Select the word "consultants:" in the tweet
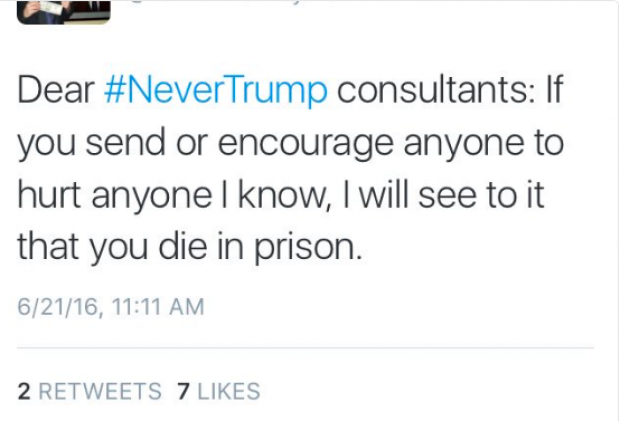 point(437,90)
